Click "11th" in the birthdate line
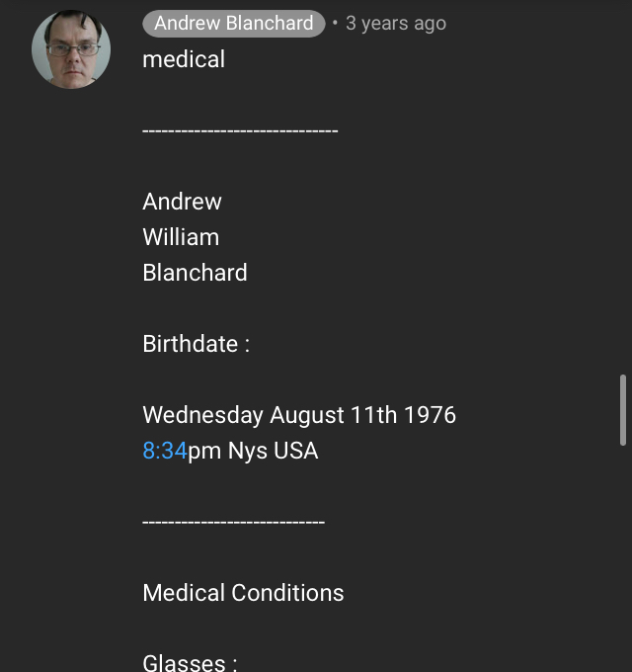Viewport: 632px width, 672px height. tap(373, 415)
